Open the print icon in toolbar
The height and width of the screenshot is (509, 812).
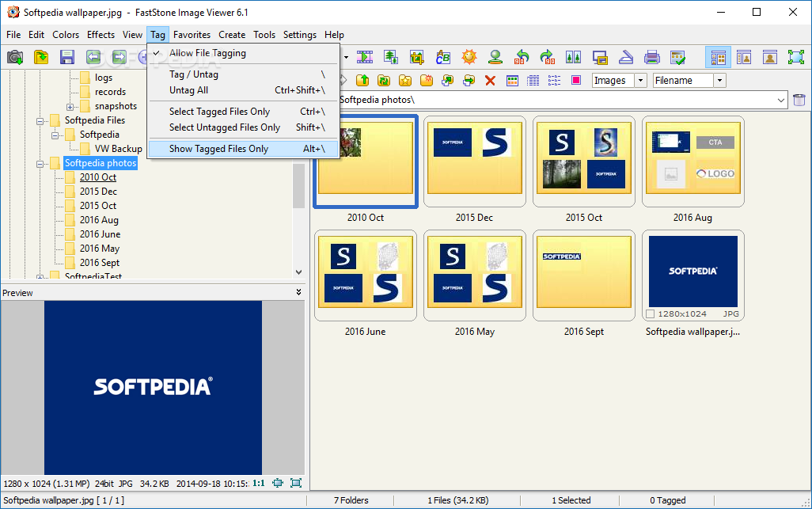pyautogui.click(x=651, y=57)
